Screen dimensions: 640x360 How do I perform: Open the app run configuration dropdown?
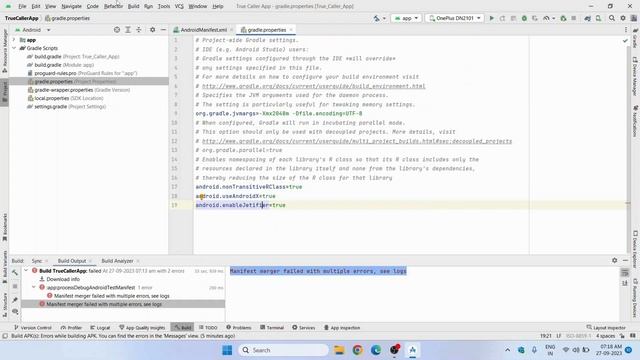tap(406, 18)
